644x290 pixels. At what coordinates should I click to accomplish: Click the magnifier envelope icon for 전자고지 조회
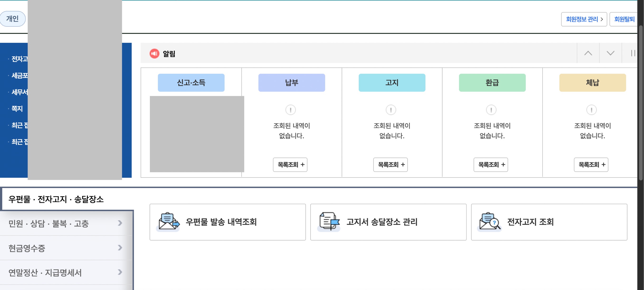[x=490, y=222]
